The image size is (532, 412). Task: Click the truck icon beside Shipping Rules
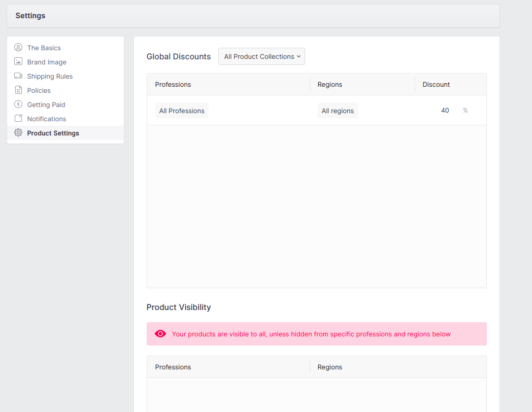click(18, 76)
